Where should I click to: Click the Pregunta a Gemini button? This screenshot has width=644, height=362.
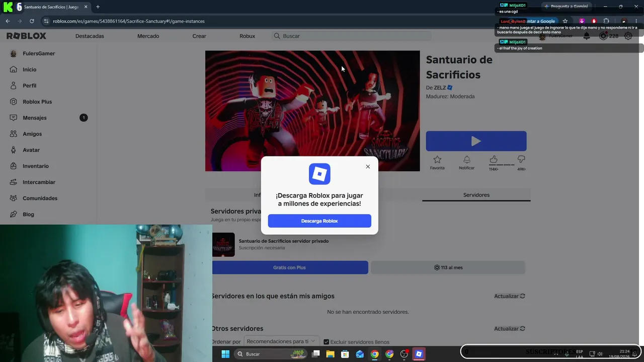click(x=566, y=7)
